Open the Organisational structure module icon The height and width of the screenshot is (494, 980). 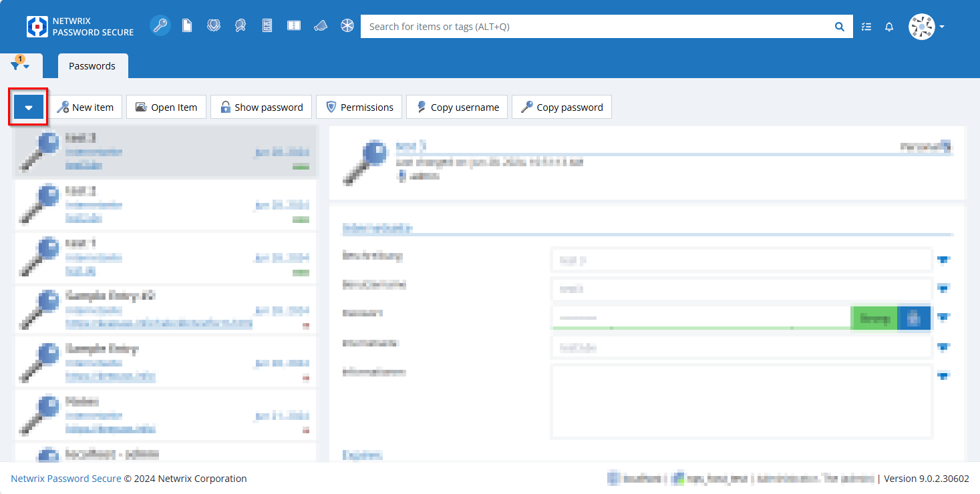click(214, 26)
